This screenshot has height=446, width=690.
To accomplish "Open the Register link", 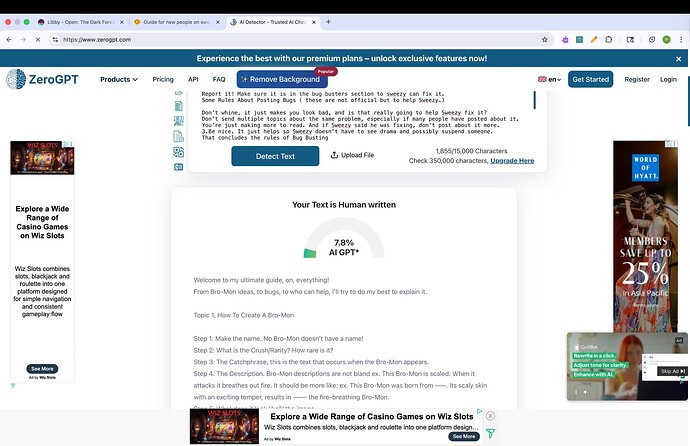I will pos(637,79).
